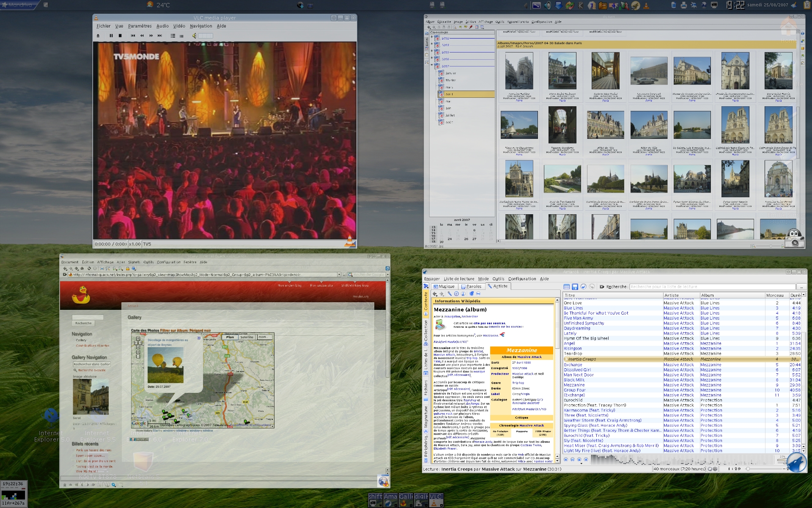Click the red pen edit icon in digiKam
Viewport: 812px width, 508px height.
(x=471, y=27)
